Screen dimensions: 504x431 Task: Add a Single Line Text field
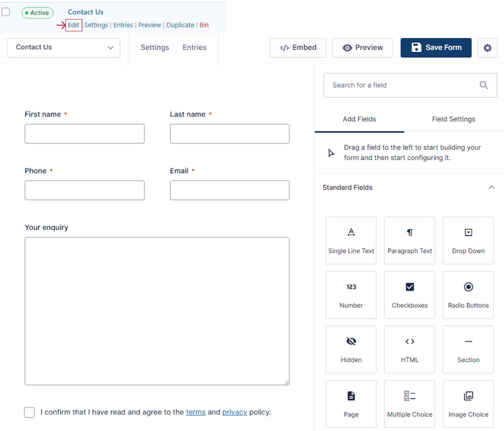(351, 240)
